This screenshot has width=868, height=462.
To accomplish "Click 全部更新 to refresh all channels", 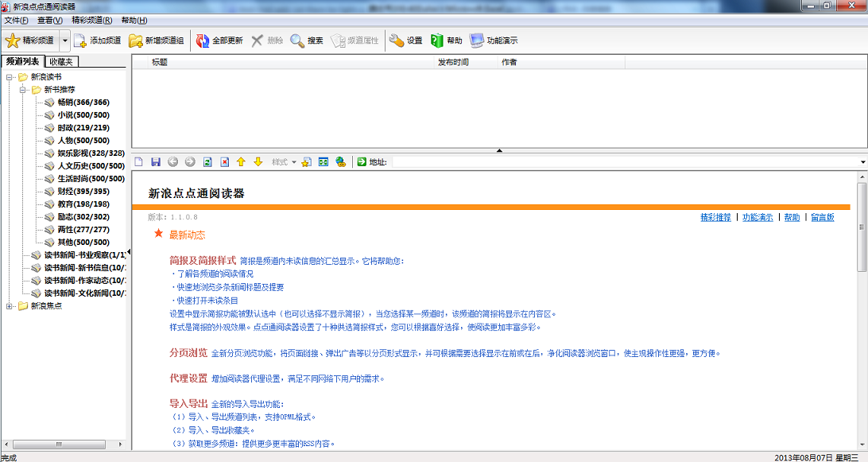I will [x=219, y=41].
